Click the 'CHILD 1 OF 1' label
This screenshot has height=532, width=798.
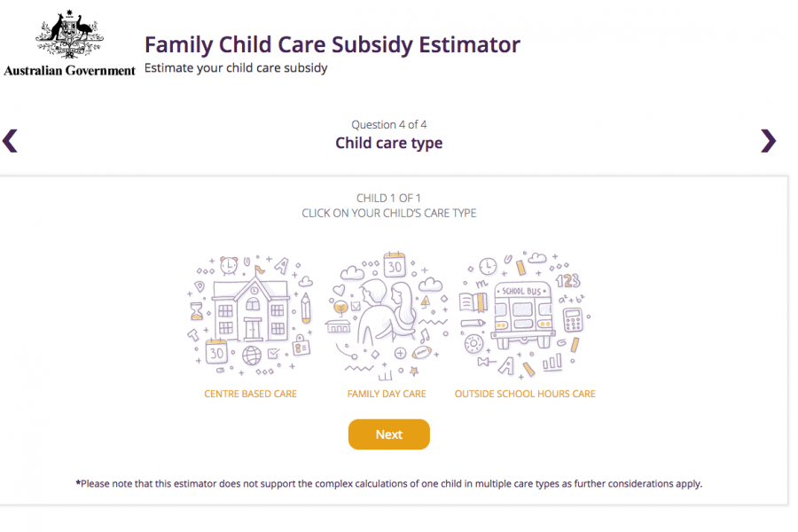(388, 198)
